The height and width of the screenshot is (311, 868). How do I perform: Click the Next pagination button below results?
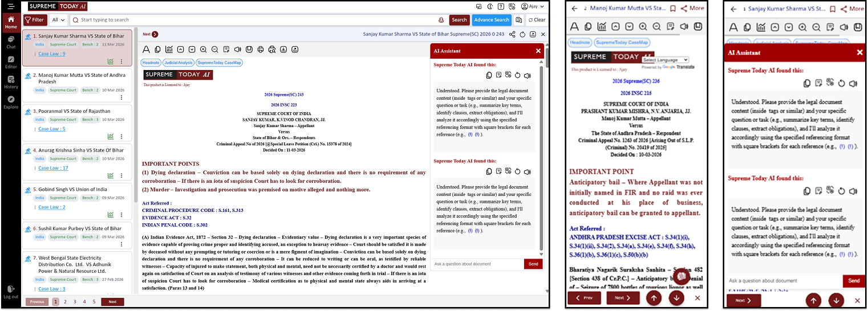click(x=112, y=302)
